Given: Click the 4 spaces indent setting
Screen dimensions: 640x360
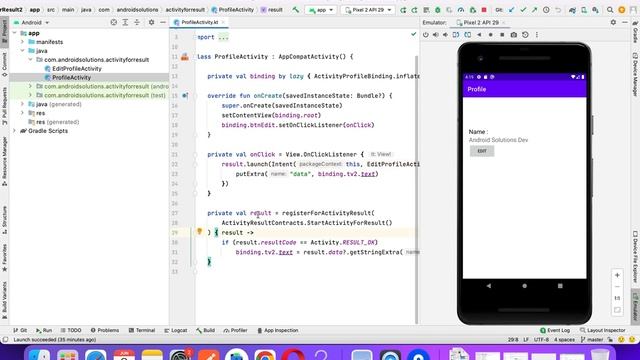Looking at the screenshot, I should [x=564, y=340].
